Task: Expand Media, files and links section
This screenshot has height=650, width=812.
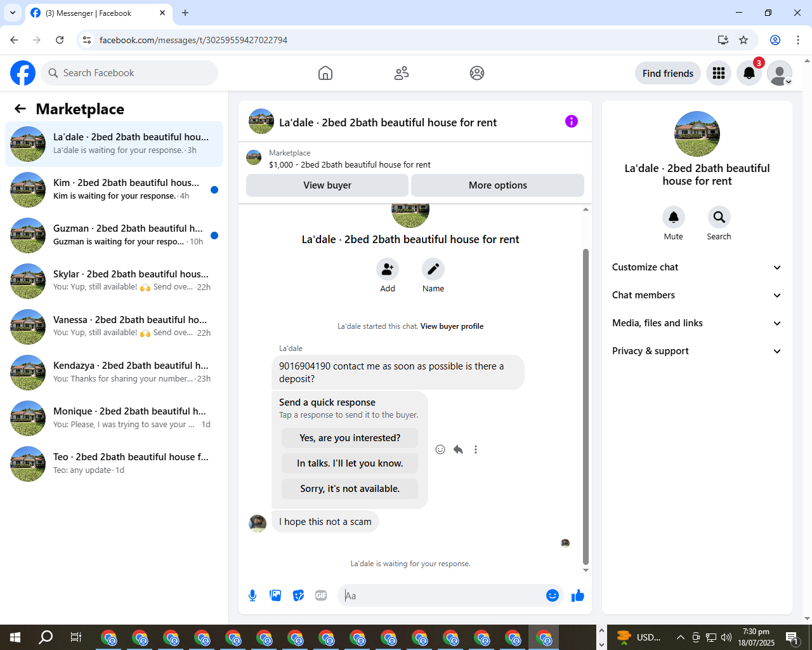Action: (697, 323)
